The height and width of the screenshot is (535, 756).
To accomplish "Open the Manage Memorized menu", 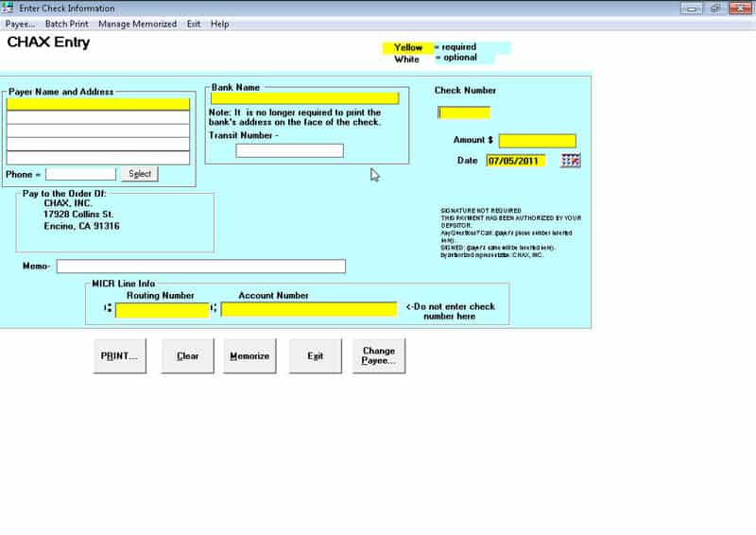I will [x=137, y=24].
